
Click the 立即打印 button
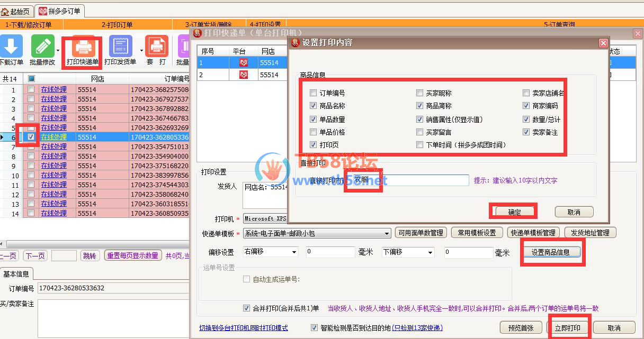click(x=567, y=328)
